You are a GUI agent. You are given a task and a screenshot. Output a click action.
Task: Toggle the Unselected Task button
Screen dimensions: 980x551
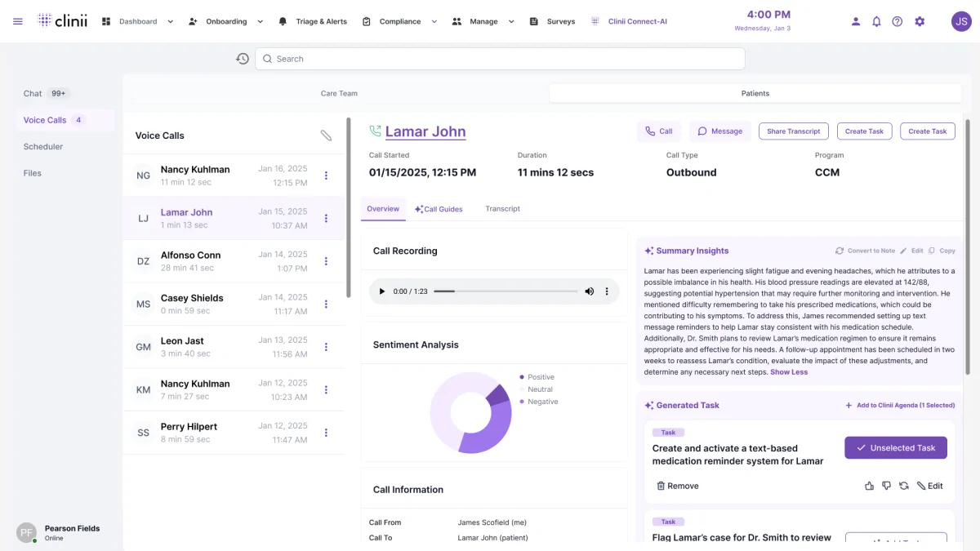(x=895, y=447)
